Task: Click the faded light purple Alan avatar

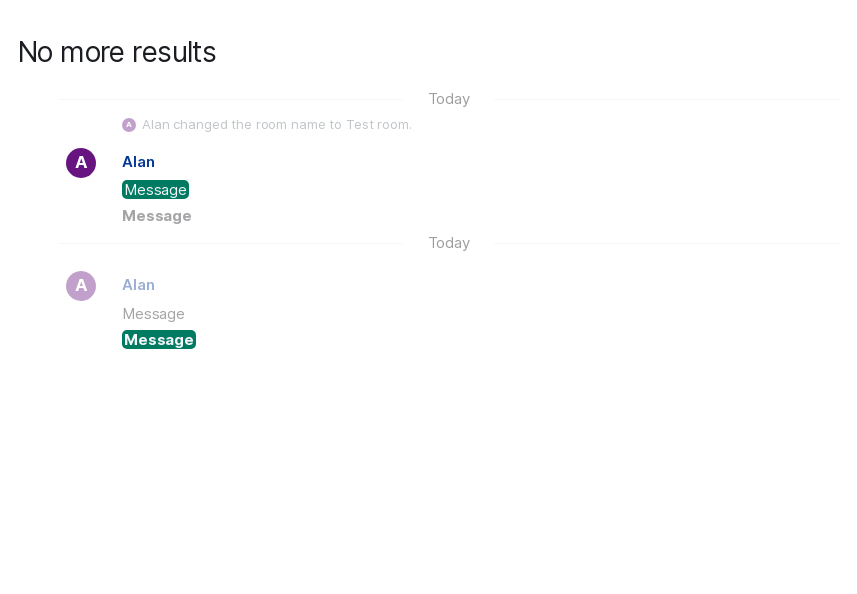Action: (x=81, y=286)
